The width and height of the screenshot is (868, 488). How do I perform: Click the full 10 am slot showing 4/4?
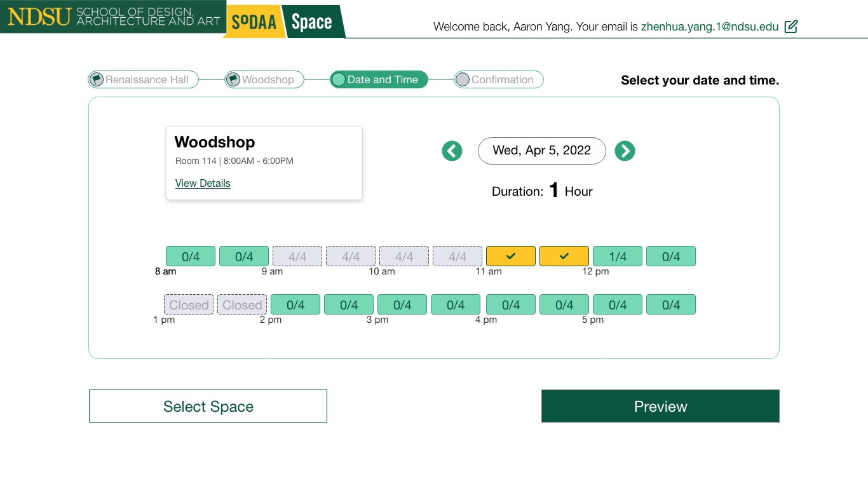tap(404, 256)
